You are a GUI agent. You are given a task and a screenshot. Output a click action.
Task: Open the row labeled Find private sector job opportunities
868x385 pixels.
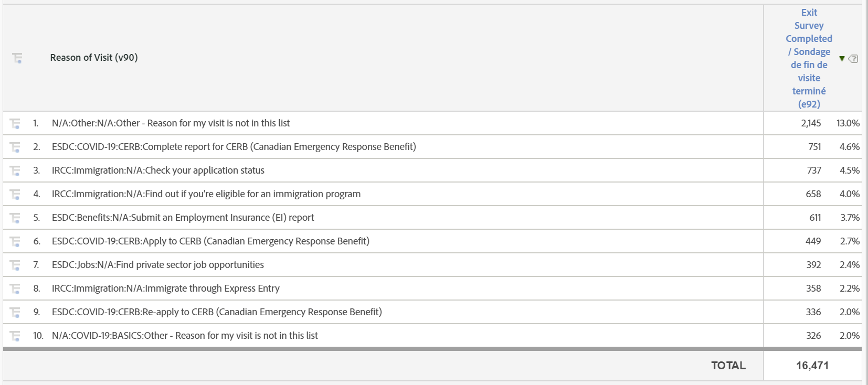157,265
